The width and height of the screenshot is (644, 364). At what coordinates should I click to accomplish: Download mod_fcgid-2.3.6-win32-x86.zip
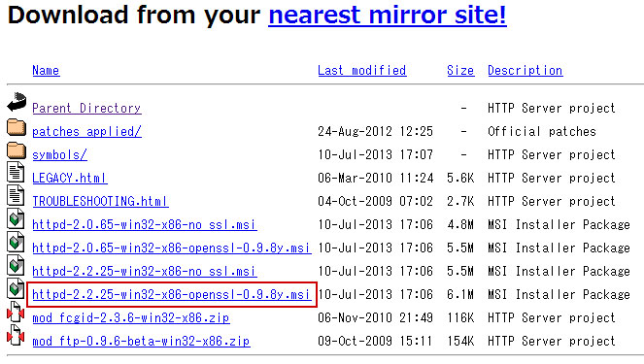(x=130, y=318)
